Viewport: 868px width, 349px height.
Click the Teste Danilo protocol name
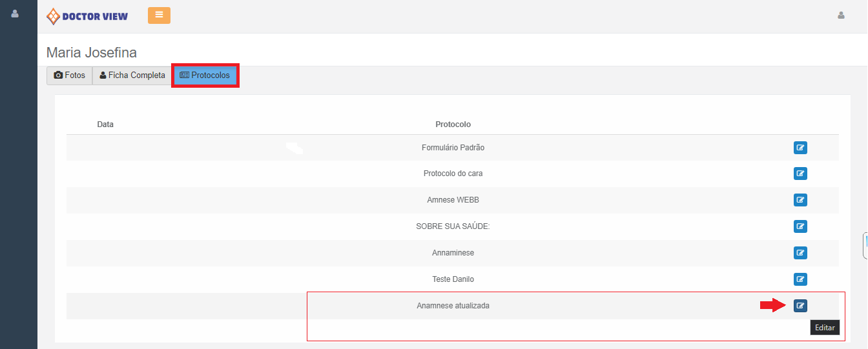(x=453, y=279)
